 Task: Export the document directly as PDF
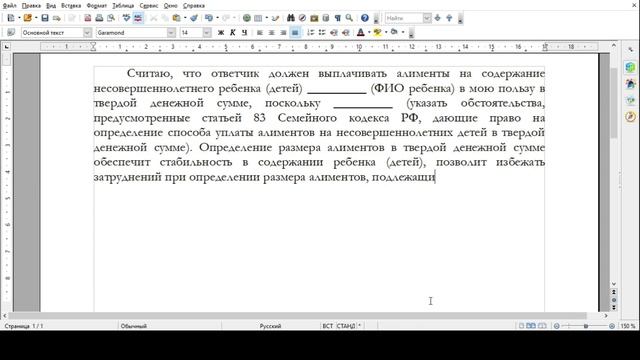pos(87,18)
